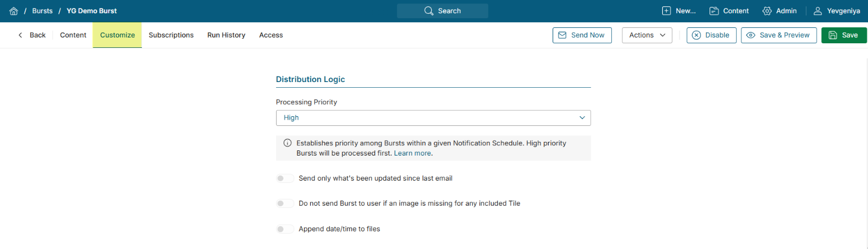The width and height of the screenshot is (868, 249).
Task: Click the green Save button
Action: click(843, 35)
